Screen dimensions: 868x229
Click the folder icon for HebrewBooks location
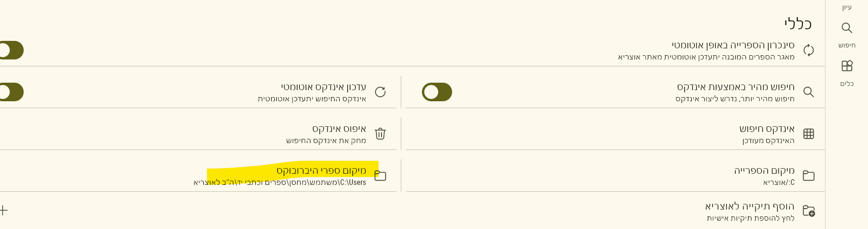[380, 176]
